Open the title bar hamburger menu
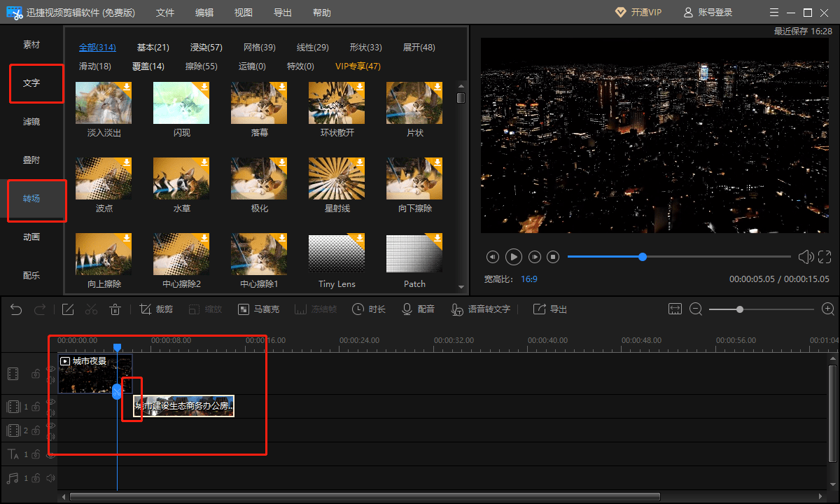The image size is (840, 504). tap(773, 13)
